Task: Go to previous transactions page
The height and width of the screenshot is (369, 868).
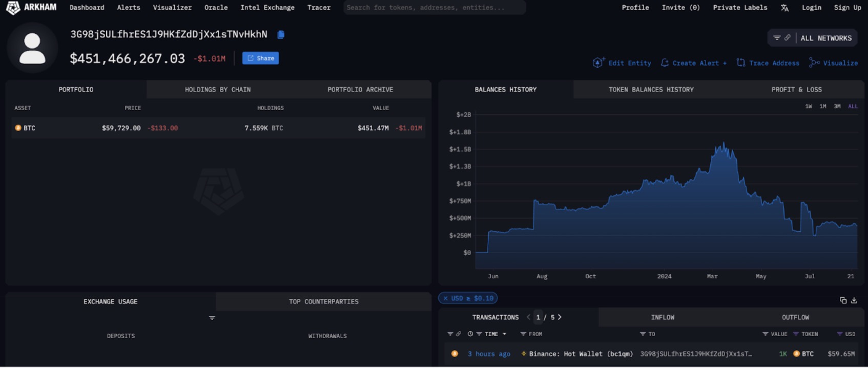Action: pos(528,317)
